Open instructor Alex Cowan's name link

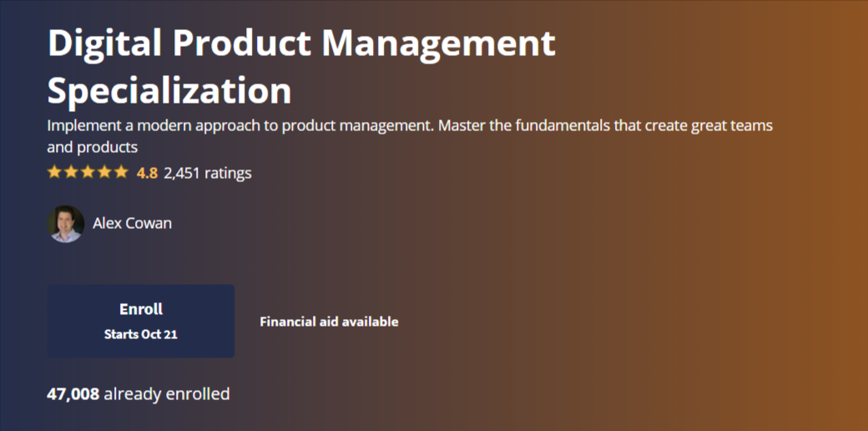pyautogui.click(x=132, y=224)
